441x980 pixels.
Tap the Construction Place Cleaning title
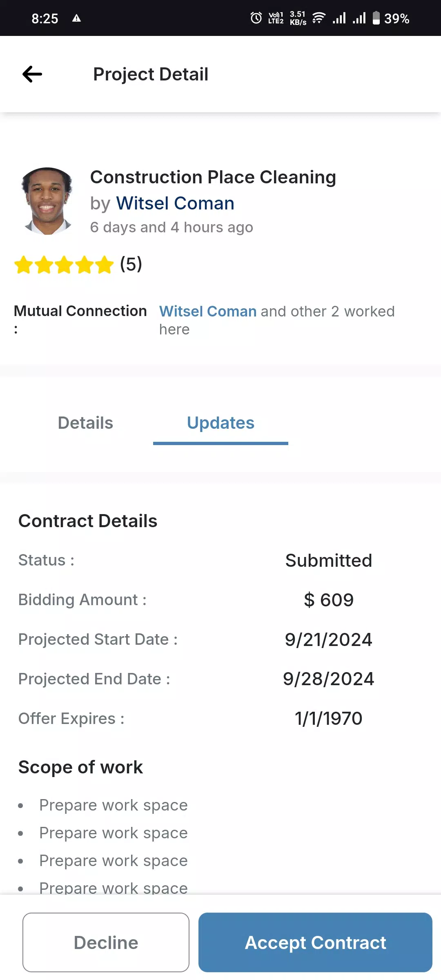pyautogui.click(x=213, y=177)
